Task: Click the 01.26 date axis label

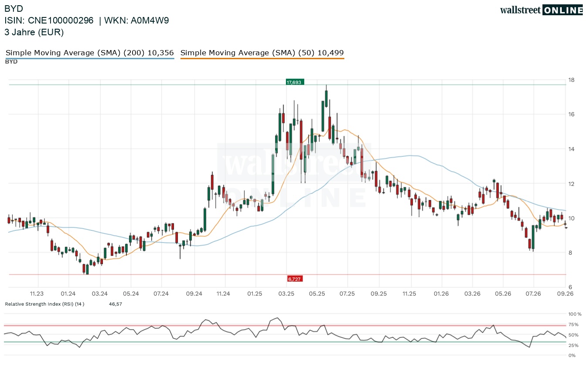Action: pyautogui.click(x=442, y=294)
